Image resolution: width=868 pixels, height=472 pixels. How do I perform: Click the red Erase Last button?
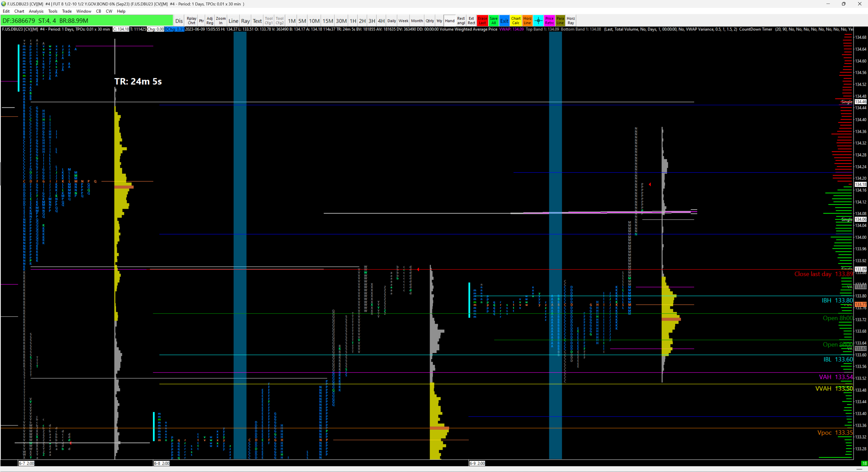tap(482, 21)
